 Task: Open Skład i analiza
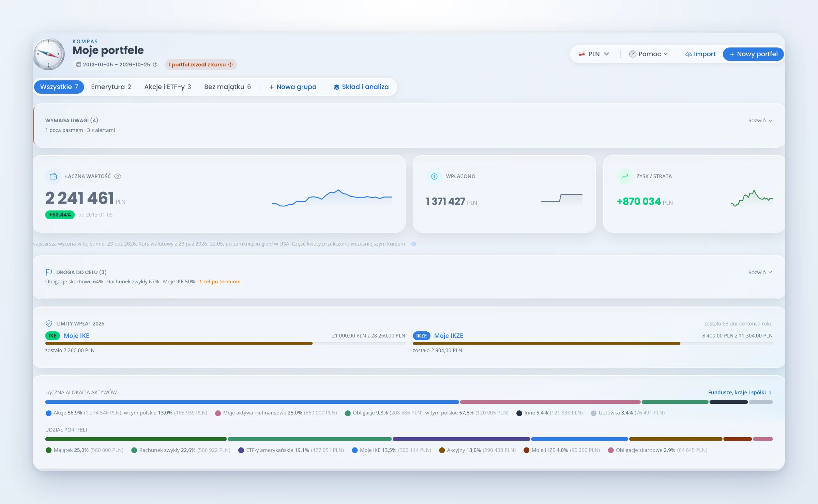click(361, 87)
